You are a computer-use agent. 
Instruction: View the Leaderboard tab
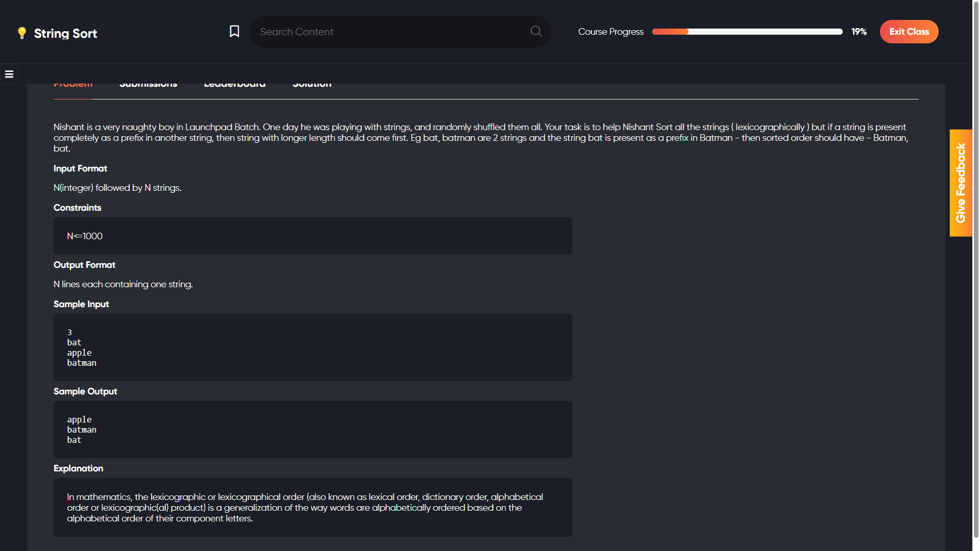click(234, 86)
